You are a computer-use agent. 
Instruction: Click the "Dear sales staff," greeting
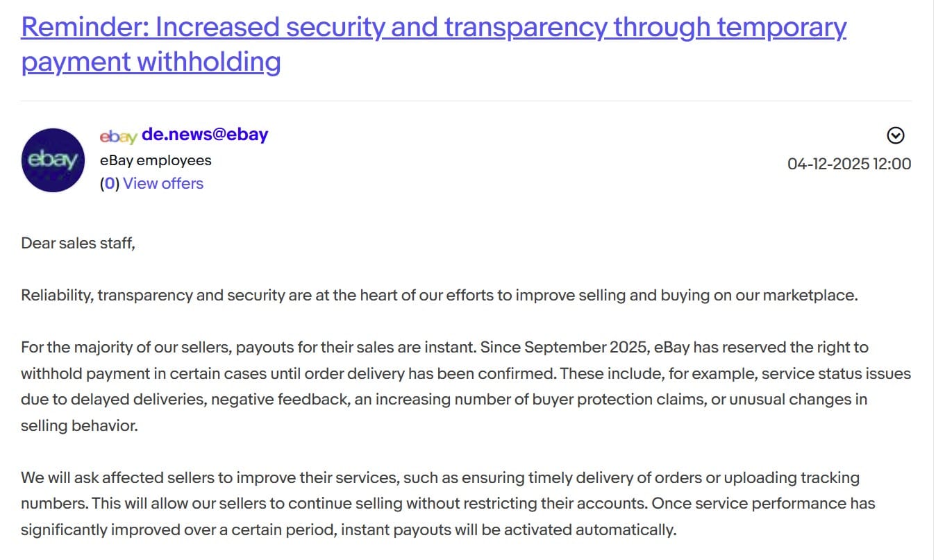[78, 243]
